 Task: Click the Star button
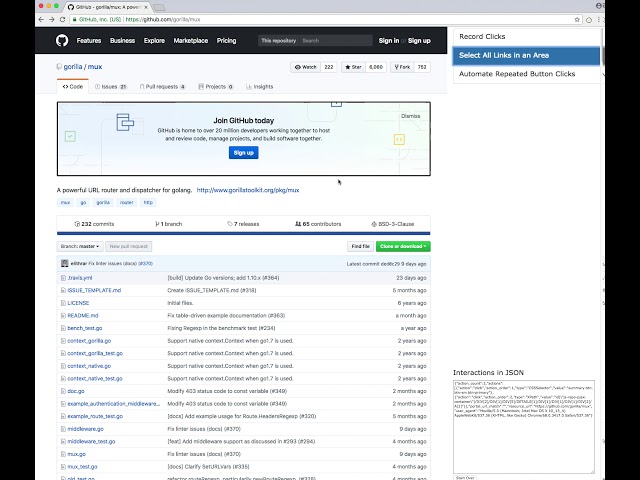[x=353, y=67]
